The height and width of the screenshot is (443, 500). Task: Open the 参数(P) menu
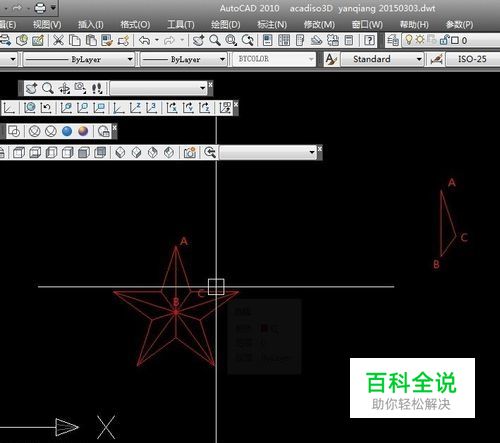click(x=460, y=24)
